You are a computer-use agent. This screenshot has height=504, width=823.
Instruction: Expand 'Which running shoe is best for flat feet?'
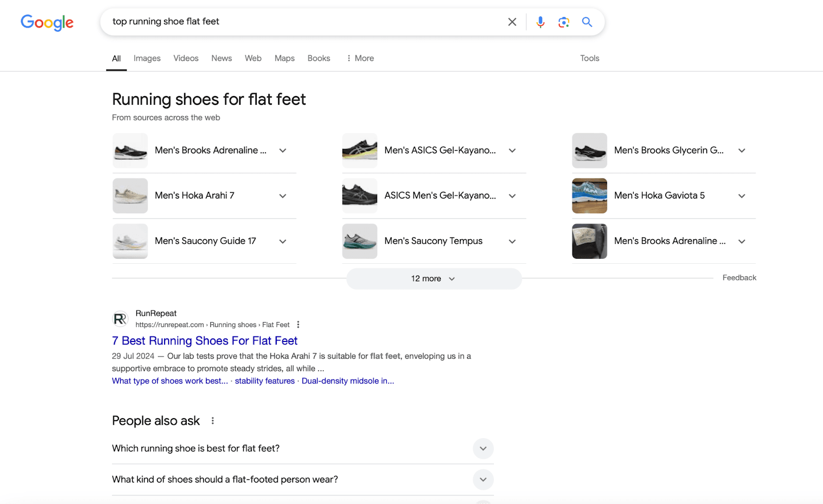pyautogui.click(x=483, y=448)
